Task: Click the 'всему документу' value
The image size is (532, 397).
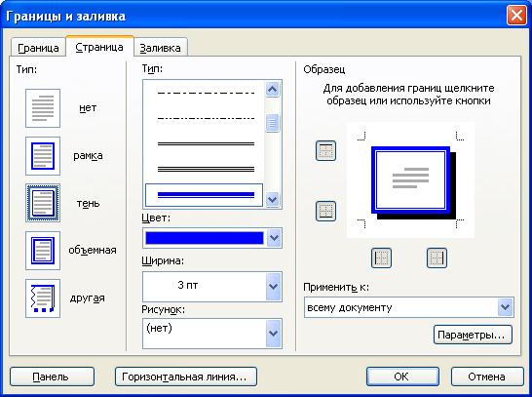Action: tap(350, 307)
